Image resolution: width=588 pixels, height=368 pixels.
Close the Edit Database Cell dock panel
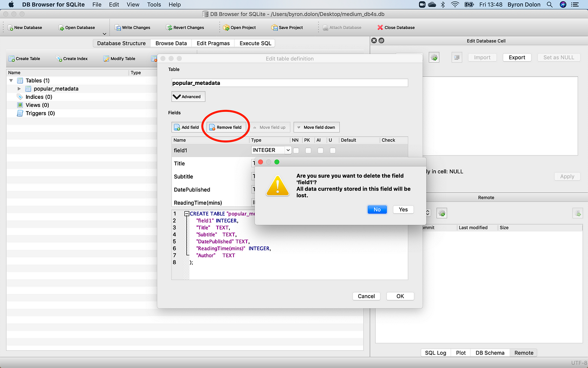coord(374,41)
